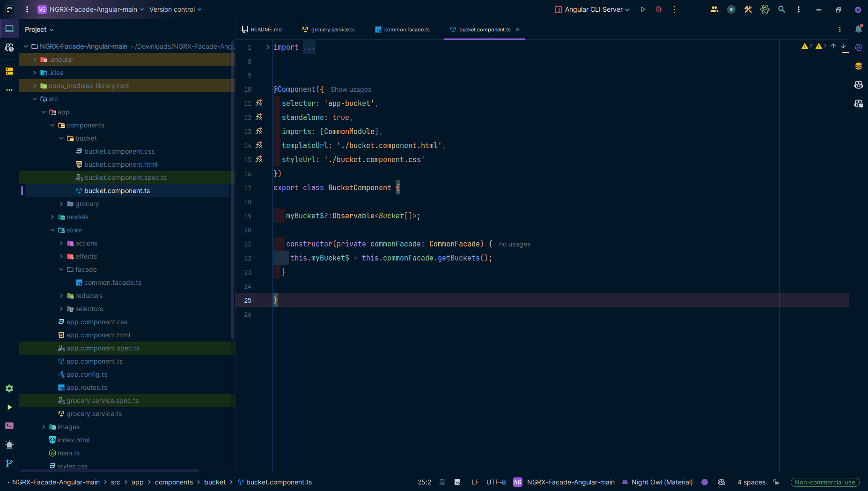The height and width of the screenshot is (491, 868).
Task: Open editor tabs options kebab menu
Action: point(840,30)
